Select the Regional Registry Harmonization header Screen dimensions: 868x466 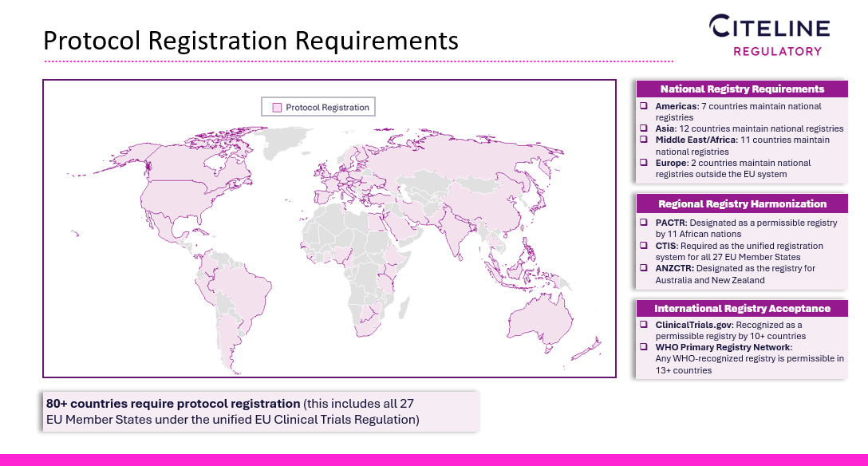tap(742, 204)
